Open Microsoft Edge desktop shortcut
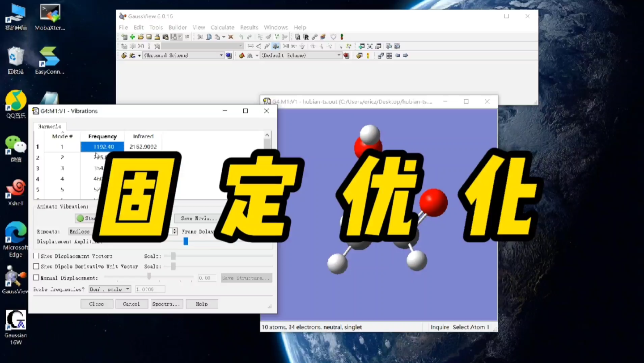 (x=16, y=240)
